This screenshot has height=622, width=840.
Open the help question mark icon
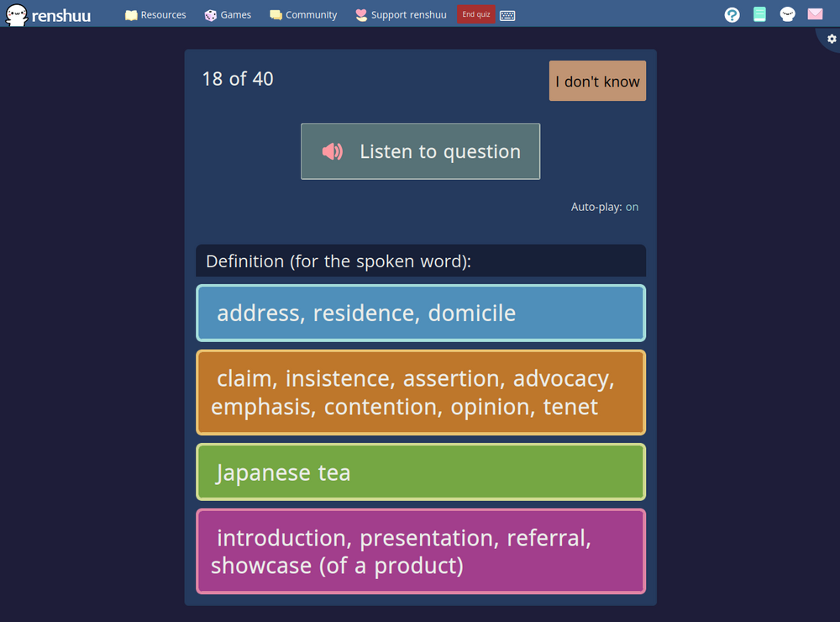pos(732,14)
